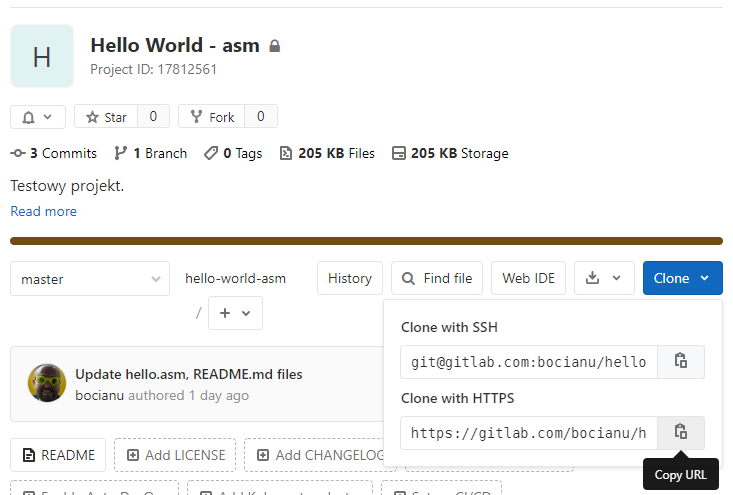Click the star count showing 0
733x495 pixels.
tap(153, 116)
